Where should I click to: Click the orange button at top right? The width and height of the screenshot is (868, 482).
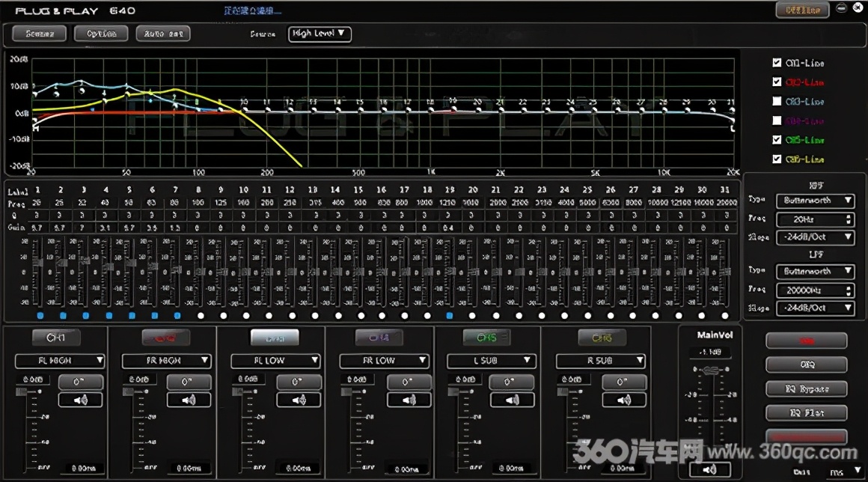point(803,10)
